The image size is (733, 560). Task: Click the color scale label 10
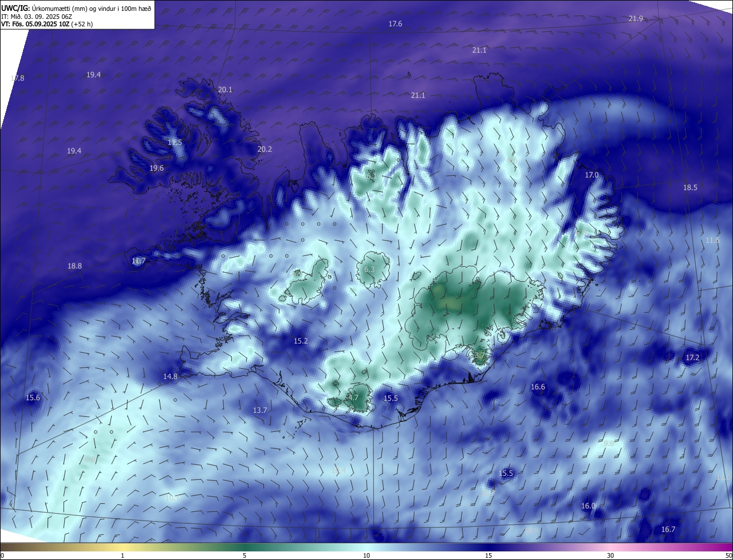coord(366,555)
